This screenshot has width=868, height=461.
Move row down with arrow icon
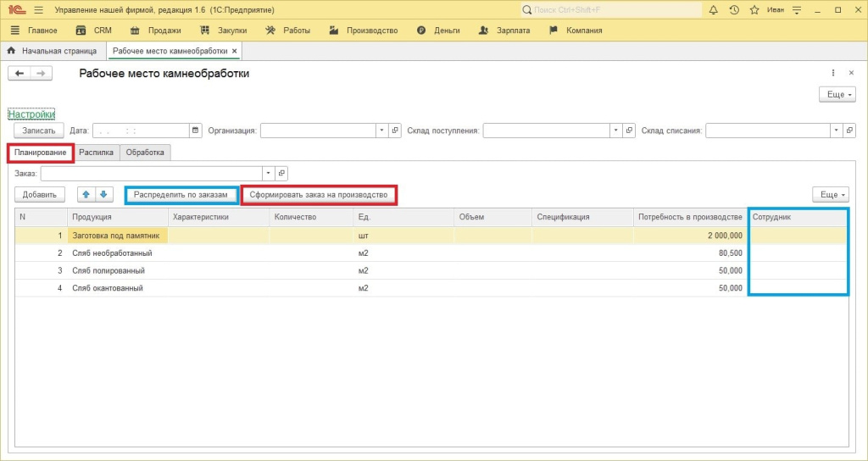pos(103,195)
